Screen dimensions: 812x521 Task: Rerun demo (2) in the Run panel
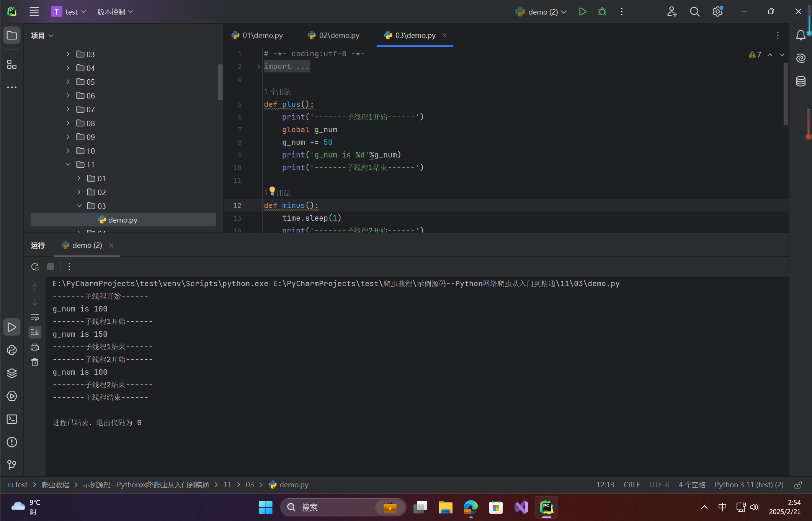click(35, 267)
